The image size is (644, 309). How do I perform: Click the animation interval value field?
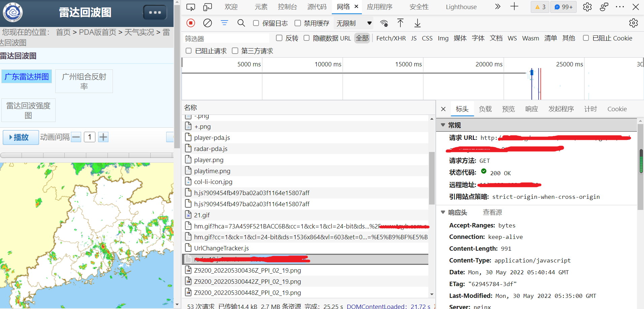tap(90, 137)
